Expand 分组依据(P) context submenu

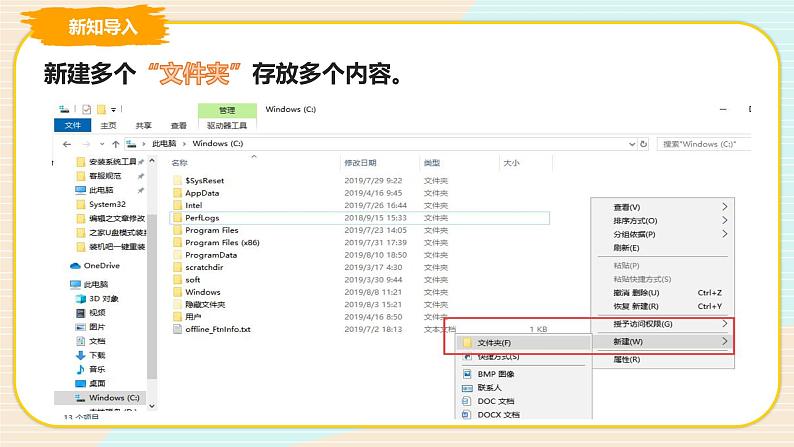[x=662, y=234]
